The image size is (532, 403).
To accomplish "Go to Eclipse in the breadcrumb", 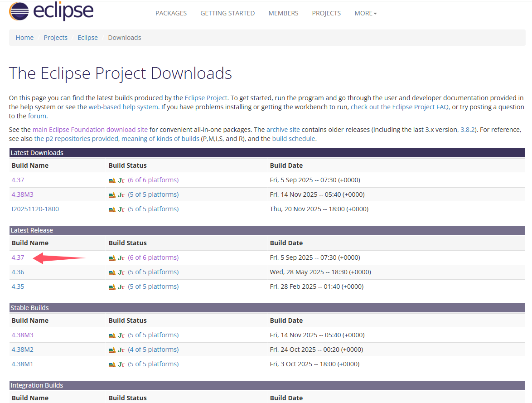I will [x=87, y=38].
